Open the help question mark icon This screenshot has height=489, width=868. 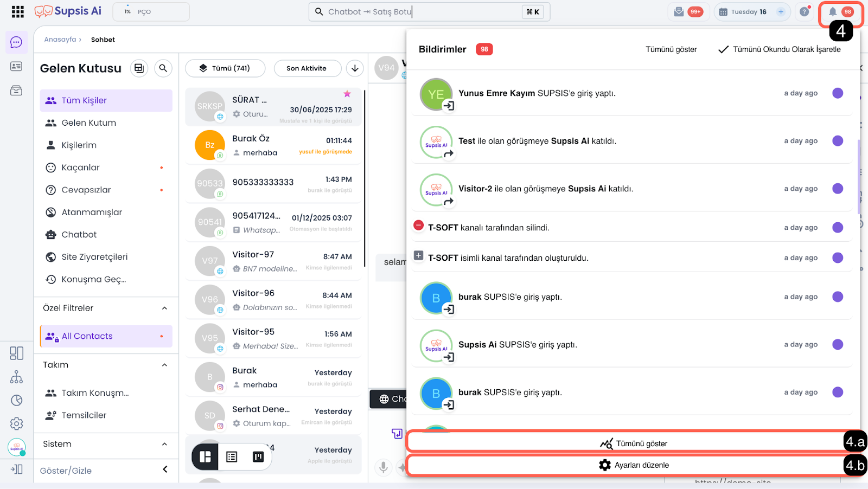click(804, 12)
